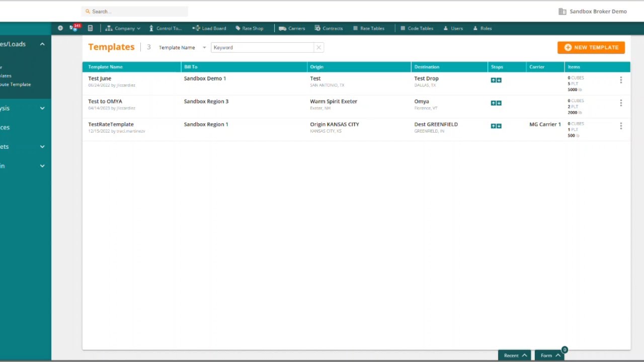Viewport: 644px width, 362px height.
Task: Click the 500 lb items value
Action: click(x=574, y=136)
